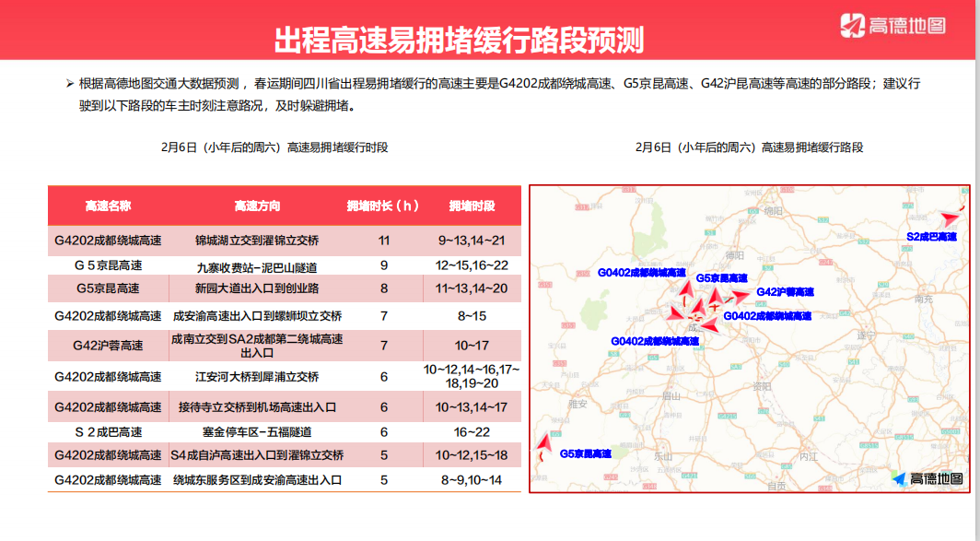Image resolution: width=980 pixels, height=541 pixels.
Task: Click the 塞金停车区-五福隧道 direction cell
Action: tap(257, 431)
